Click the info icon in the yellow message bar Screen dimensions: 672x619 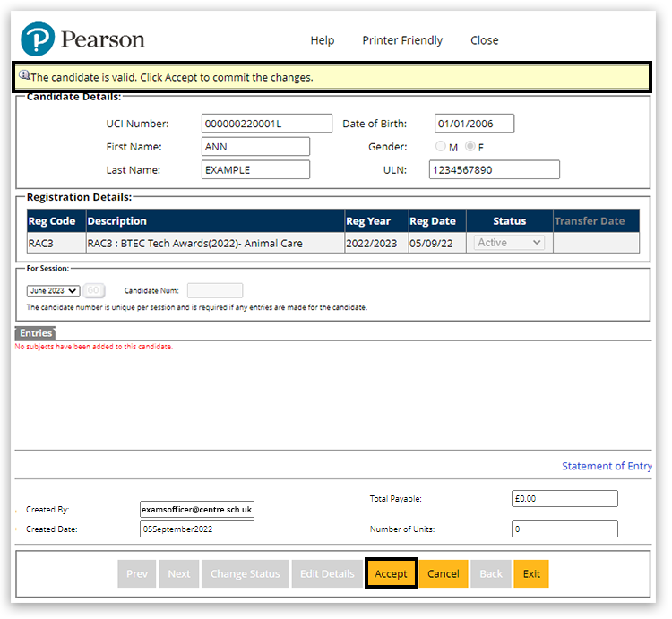pyautogui.click(x=24, y=76)
